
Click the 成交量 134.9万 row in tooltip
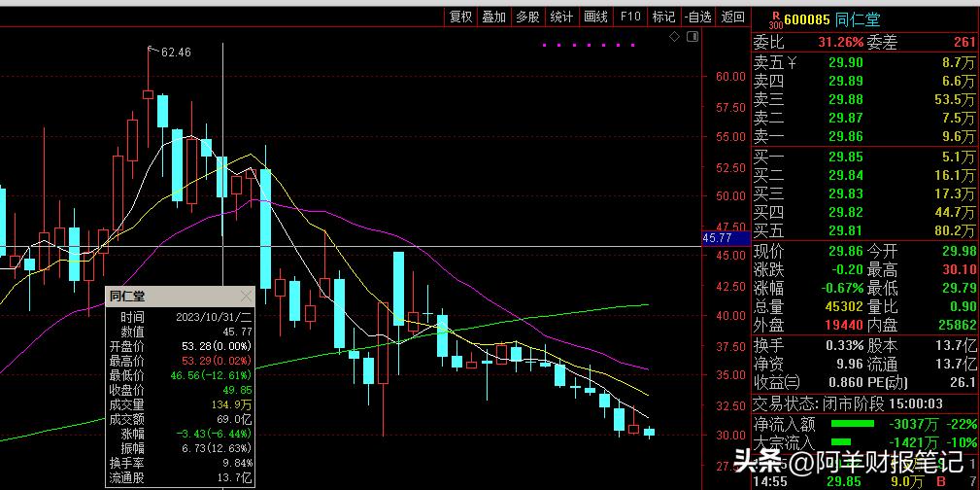coord(180,404)
